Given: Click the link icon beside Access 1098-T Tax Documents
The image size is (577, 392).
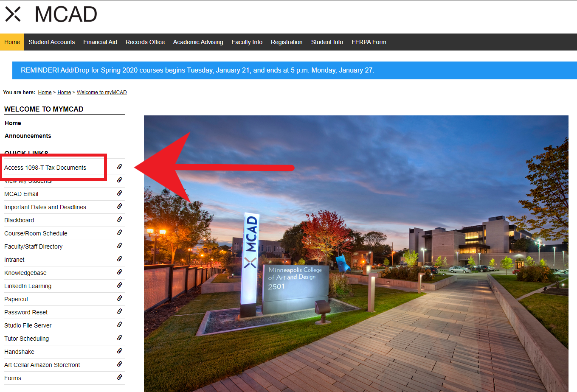Looking at the screenshot, I should click(x=120, y=167).
